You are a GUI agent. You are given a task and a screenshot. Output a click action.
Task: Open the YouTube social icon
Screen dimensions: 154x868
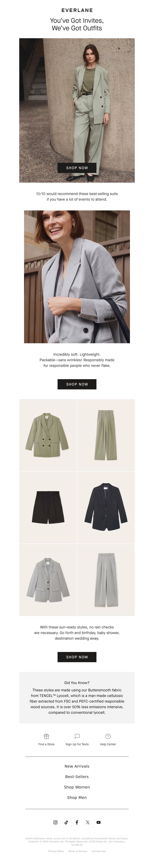[99, 822]
